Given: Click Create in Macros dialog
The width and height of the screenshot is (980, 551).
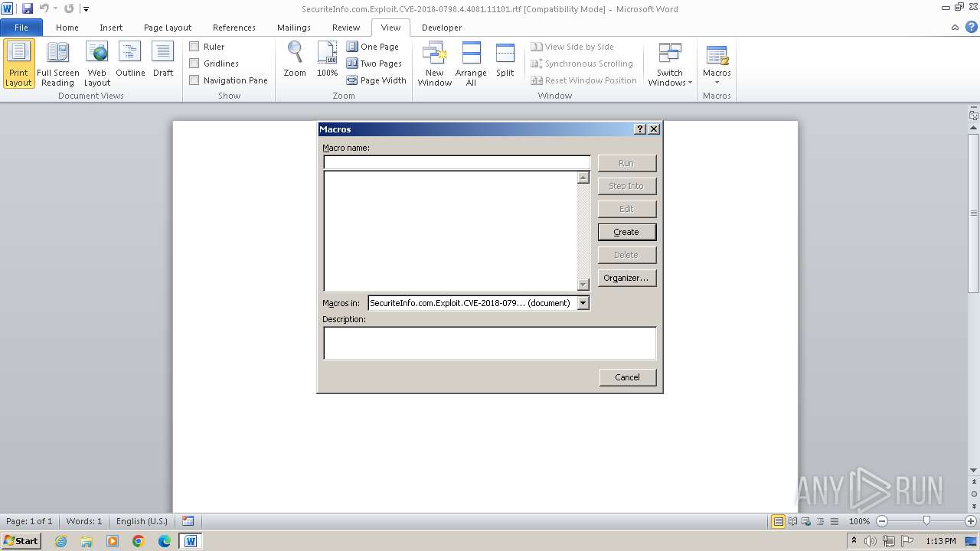Looking at the screenshot, I should 626,232.
